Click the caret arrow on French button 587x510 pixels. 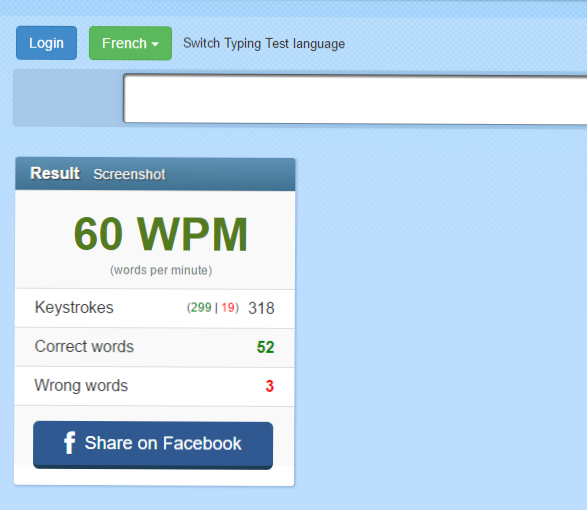click(x=155, y=44)
